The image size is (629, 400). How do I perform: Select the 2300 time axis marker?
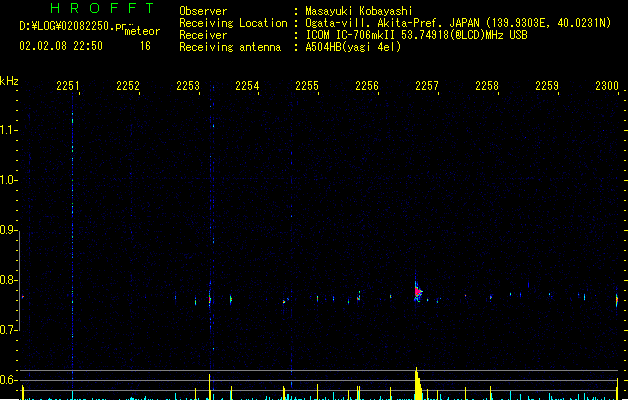click(607, 86)
